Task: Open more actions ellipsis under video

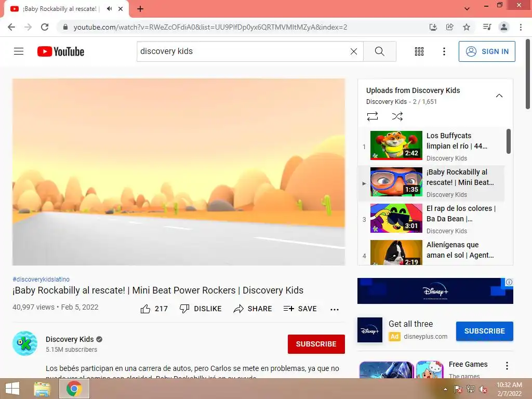Action: click(335, 310)
